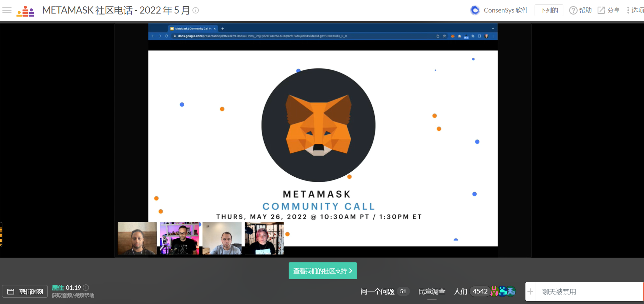Click the teal rightmost attendee avatar
The height and width of the screenshot is (304, 644).
pyautogui.click(x=511, y=291)
